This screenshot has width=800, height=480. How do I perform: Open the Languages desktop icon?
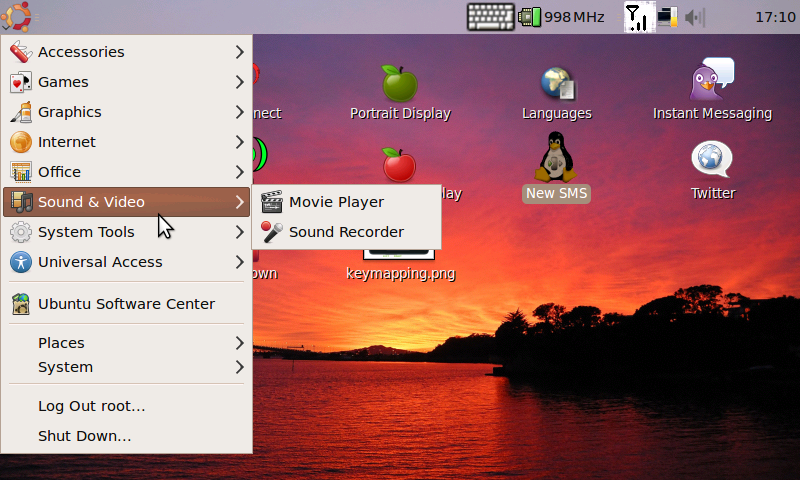click(x=557, y=84)
